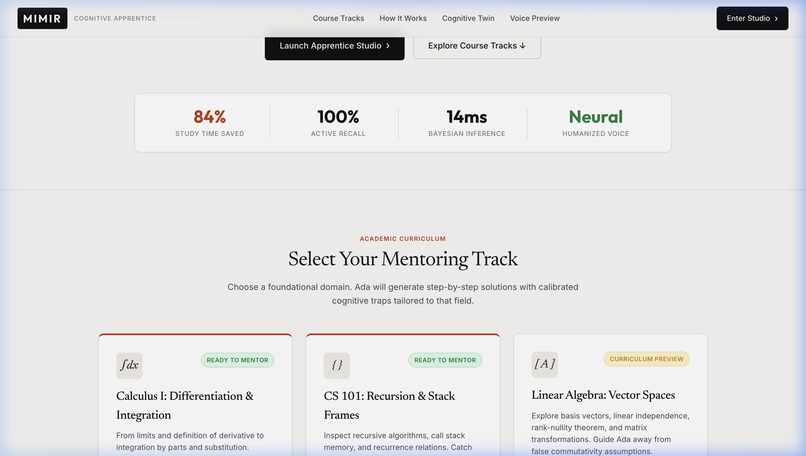The height and width of the screenshot is (456, 806).
Task: Click the Cognitive Apprentice tagline text
Action: (115, 19)
